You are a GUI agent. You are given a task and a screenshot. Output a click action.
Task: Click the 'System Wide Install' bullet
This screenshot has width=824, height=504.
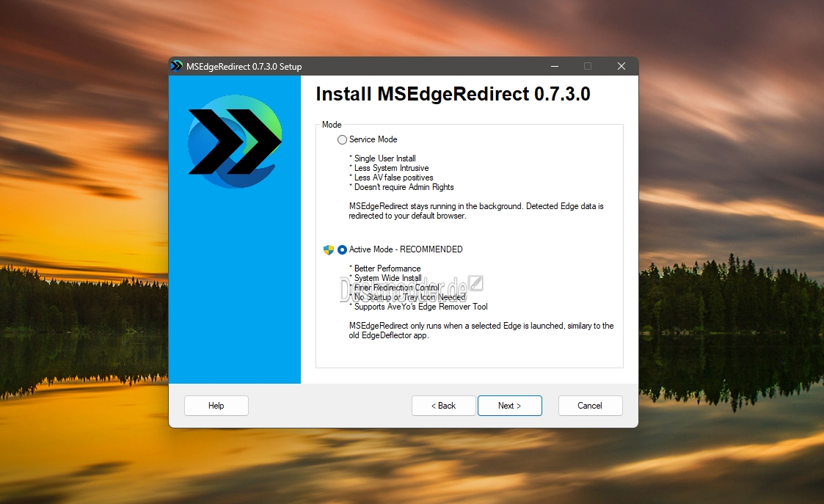point(385,278)
